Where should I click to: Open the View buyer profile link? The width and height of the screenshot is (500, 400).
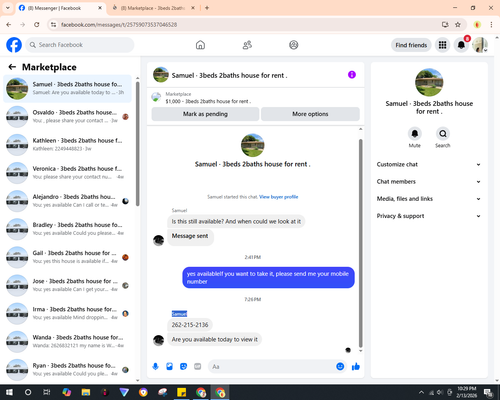coord(279,197)
